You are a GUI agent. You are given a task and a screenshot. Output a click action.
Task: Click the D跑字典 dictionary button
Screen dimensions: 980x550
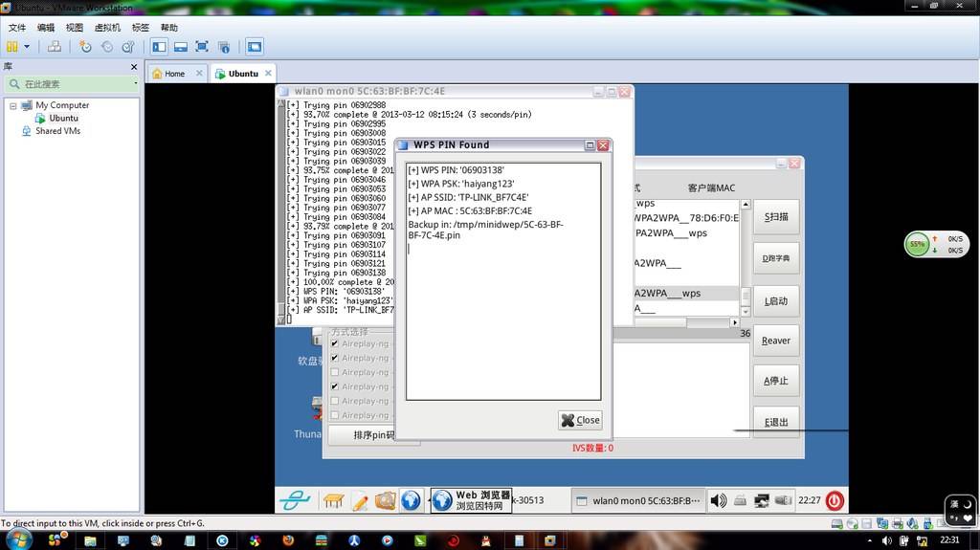[x=776, y=258]
